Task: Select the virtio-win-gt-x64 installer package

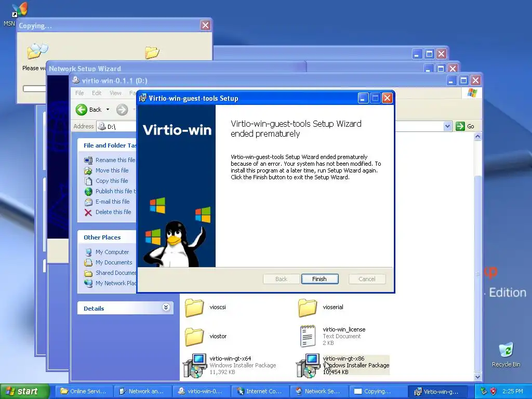Action: (x=230, y=365)
